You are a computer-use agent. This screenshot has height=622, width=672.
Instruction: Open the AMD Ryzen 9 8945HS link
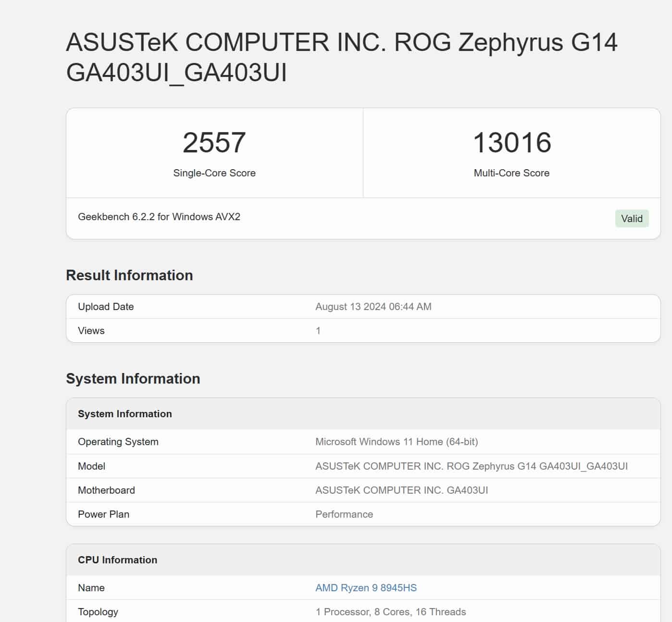coord(366,587)
